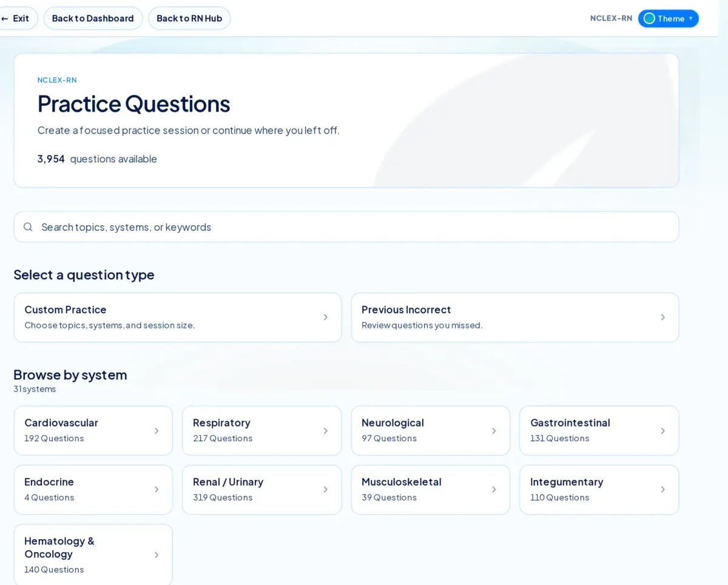Click the '3,954' questions count
The image size is (728, 585).
point(51,159)
